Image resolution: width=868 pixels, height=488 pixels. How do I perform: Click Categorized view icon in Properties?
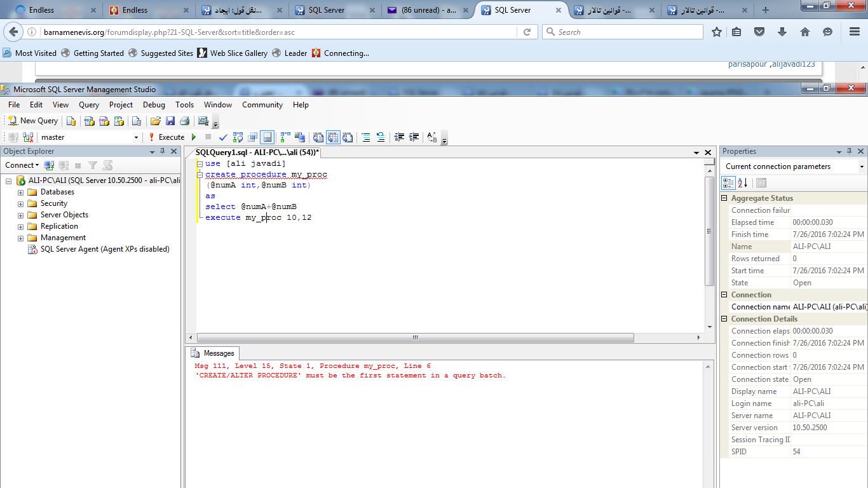tap(728, 183)
